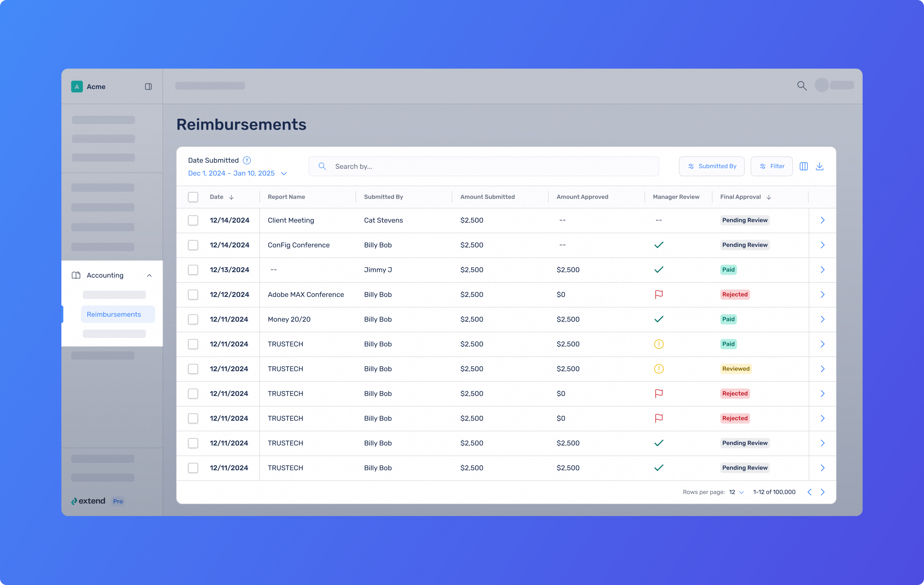
Task: Click the Acme workspace name
Action: (x=96, y=87)
